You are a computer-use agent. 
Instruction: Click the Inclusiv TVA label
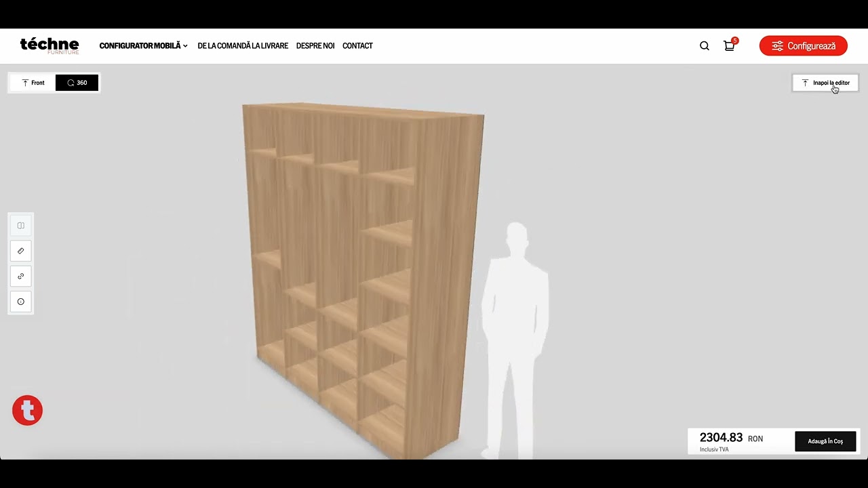(714, 449)
